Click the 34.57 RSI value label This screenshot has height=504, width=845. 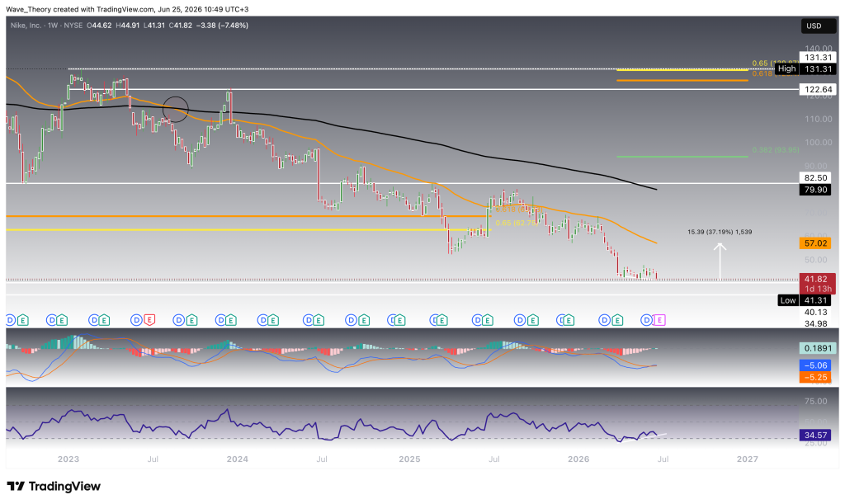[815, 435]
